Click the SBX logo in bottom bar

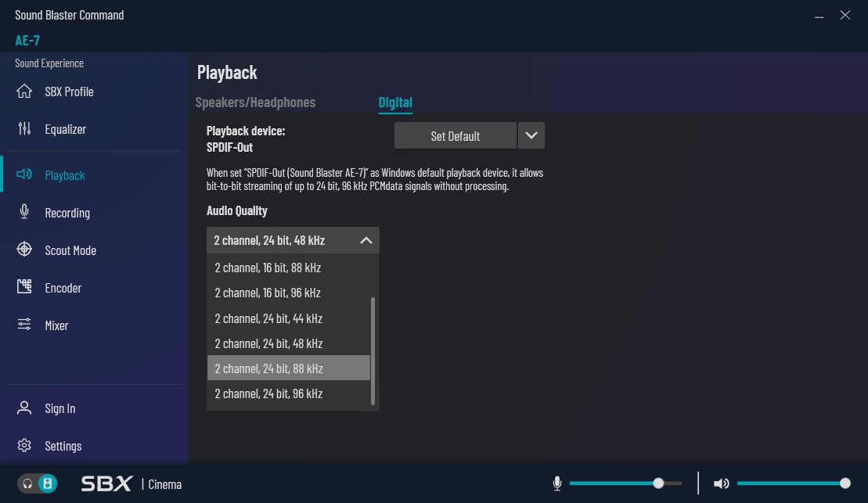point(106,483)
